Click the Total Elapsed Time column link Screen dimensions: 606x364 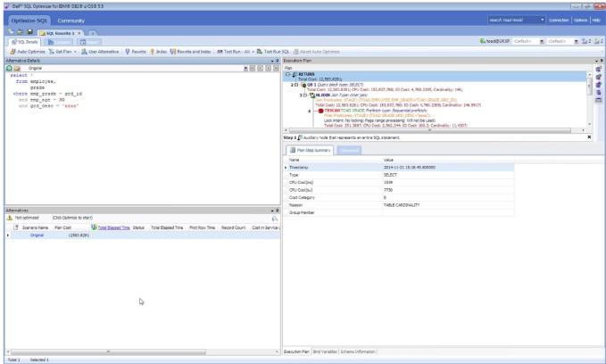[113, 227]
